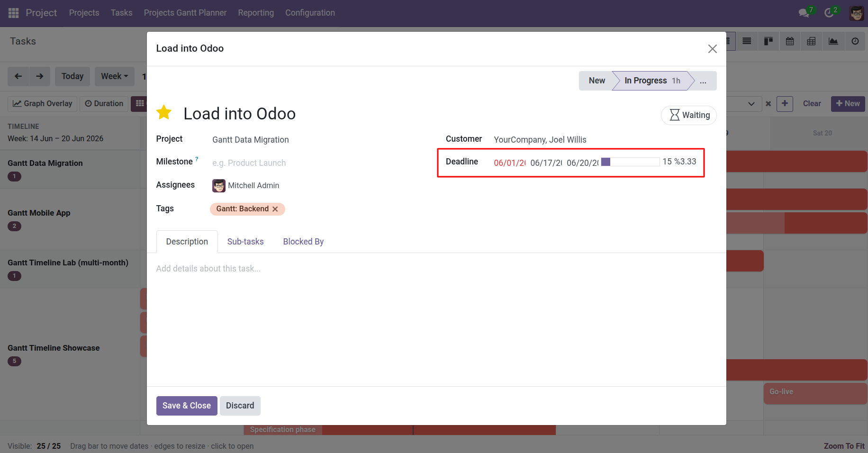This screenshot has height=453, width=868.
Task: Click the Sat 20 column header
Action: (822, 133)
